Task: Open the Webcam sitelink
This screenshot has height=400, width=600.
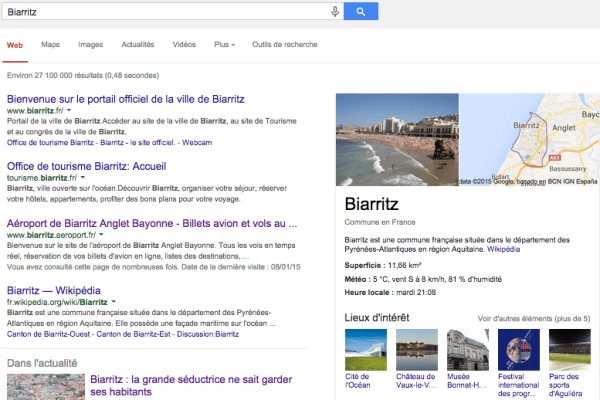Action: [x=197, y=142]
